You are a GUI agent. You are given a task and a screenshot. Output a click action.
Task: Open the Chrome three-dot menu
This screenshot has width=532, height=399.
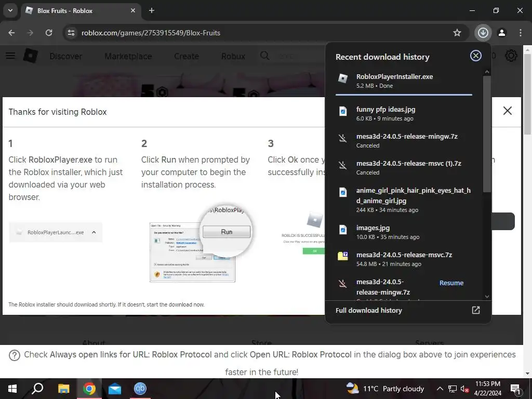521,33
